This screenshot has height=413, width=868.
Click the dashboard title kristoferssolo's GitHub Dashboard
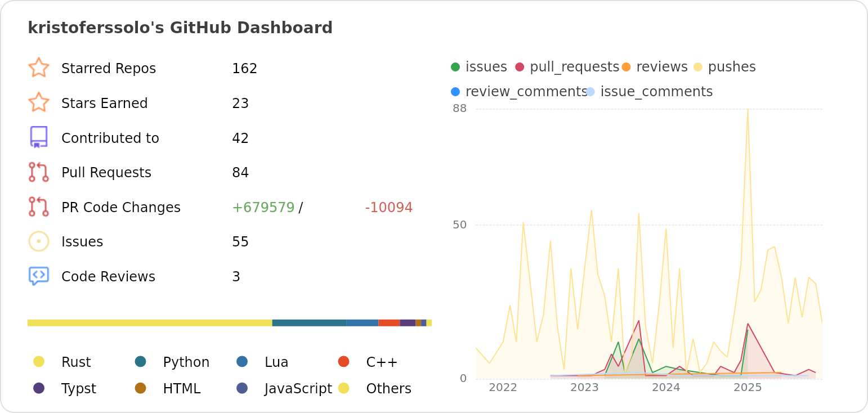point(180,27)
